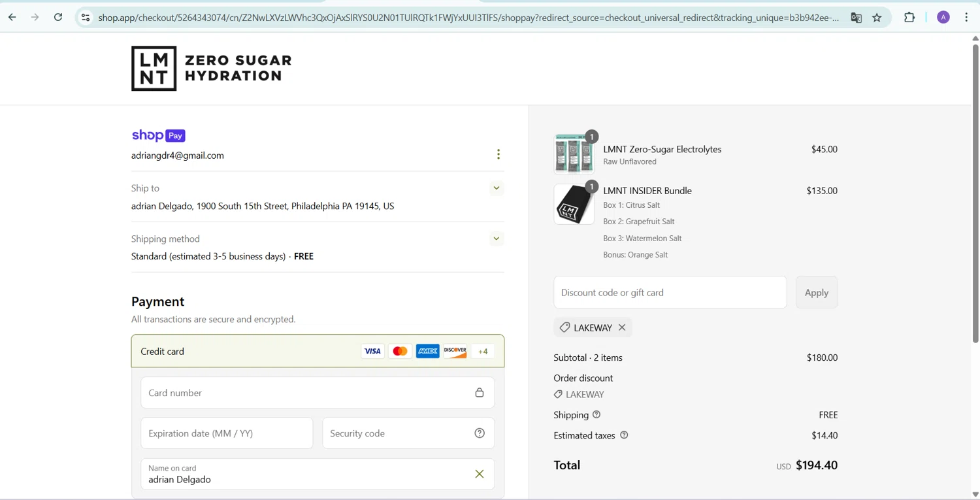Viewport: 980px width, 500px height.
Task: Click the American Express icon
Action: (x=428, y=351)
